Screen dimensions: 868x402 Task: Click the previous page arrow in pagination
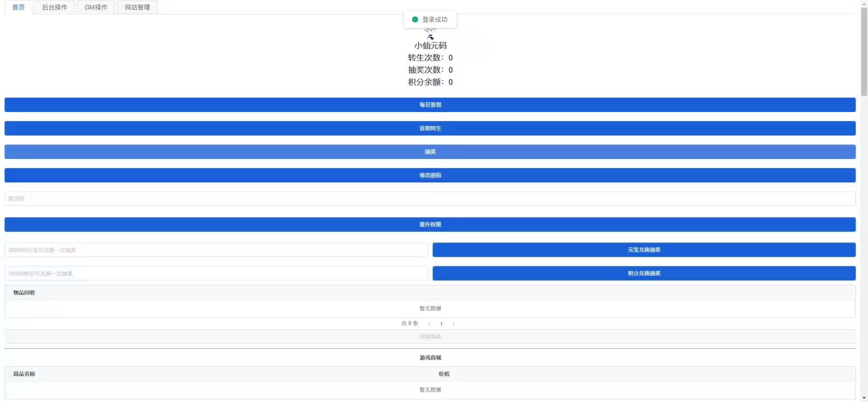(429, 324)
